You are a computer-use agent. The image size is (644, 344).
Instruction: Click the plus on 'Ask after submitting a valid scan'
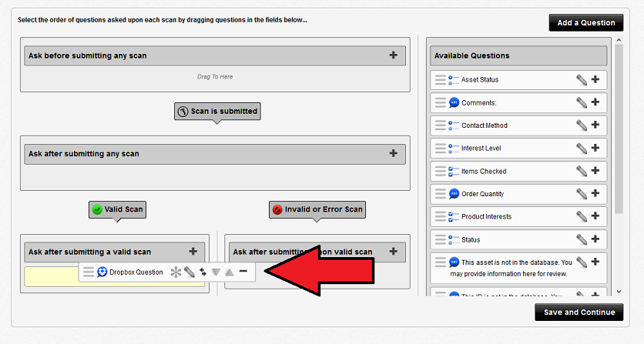click(x=193, y=251)
